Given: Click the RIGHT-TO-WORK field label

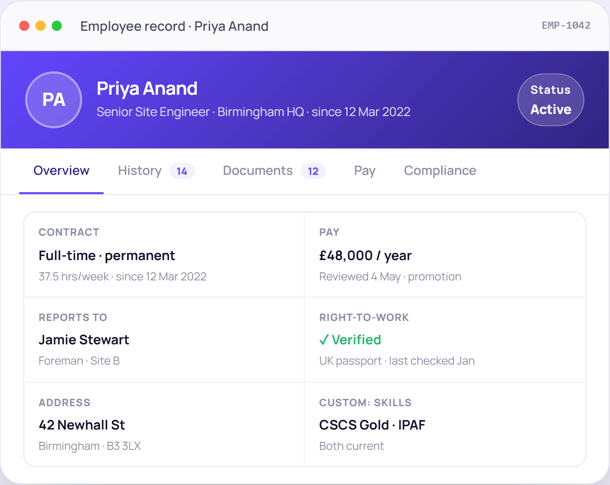Looking at the screenshot, I should [364, 317].
